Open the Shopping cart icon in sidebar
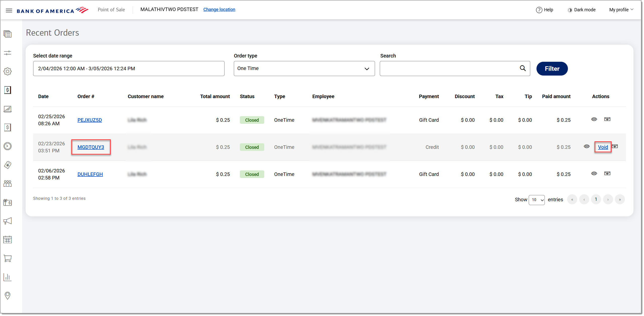 [8, 259]
